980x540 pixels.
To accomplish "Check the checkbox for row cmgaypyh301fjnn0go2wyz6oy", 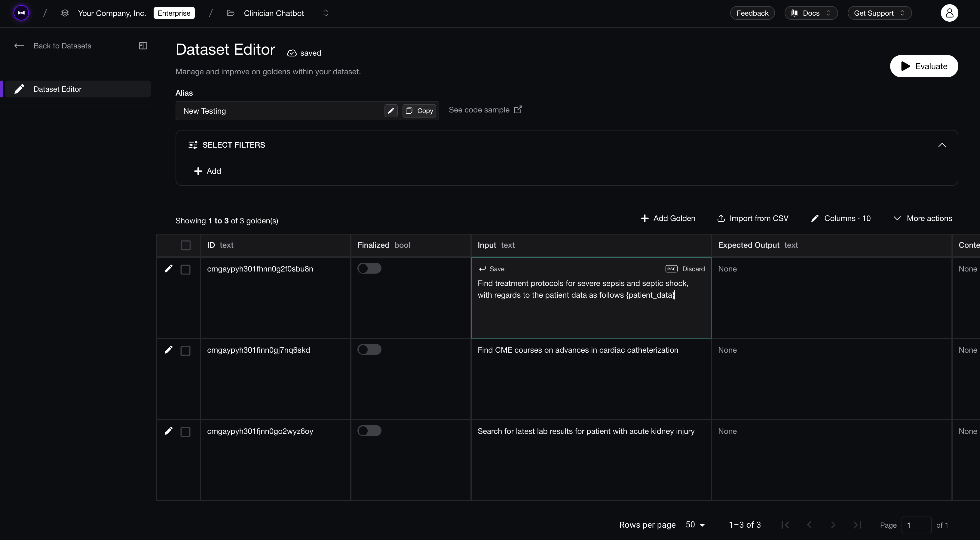I will pyautogui.click(x=185, y=431).
